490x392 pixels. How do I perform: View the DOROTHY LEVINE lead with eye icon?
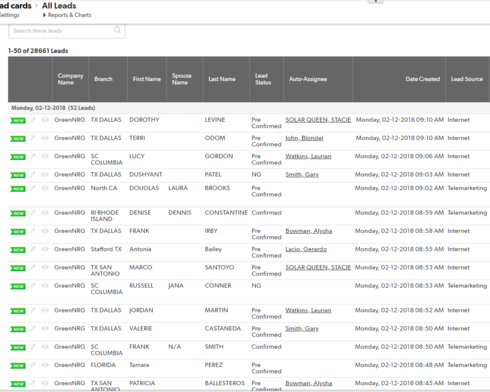pos(45,120)
